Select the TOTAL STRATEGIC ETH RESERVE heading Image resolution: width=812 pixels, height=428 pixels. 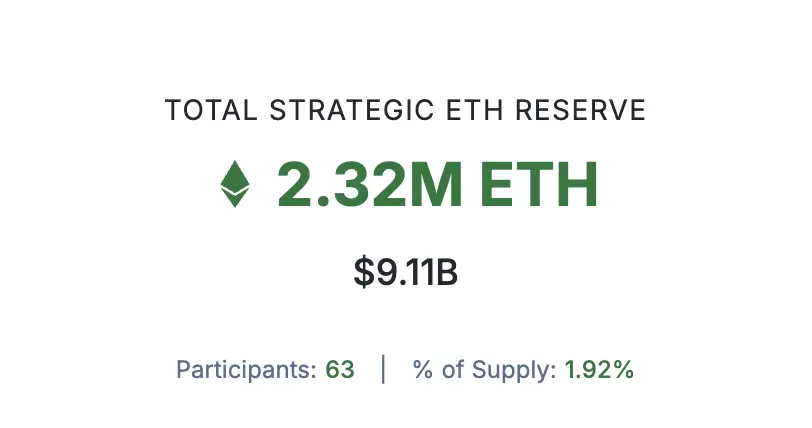pos(405,110)
